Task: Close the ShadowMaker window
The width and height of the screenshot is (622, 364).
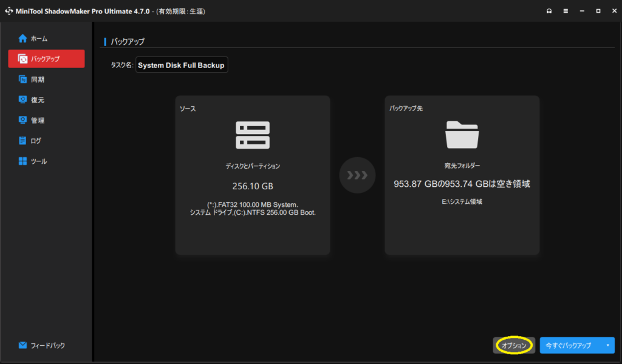Action: click(x=614, y=11)
